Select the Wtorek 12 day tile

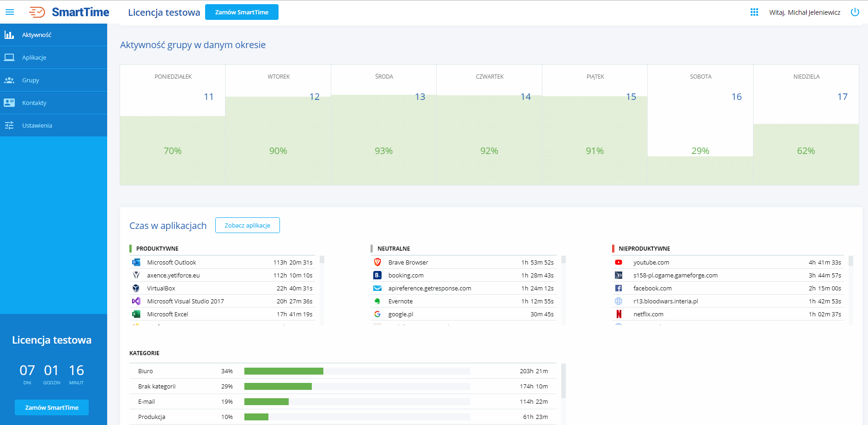coord(278,125)
